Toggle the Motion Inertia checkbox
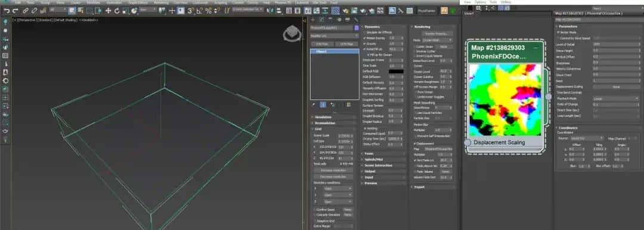The width and height of the screenshot is (644, 230). tap(365, 38)
